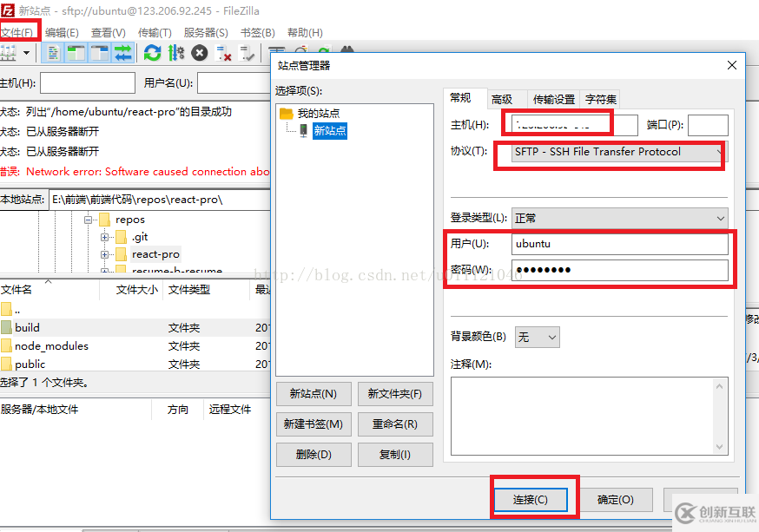759x532 pixels.
Task: Click the 端口(P) port field
Action: coord(708,125)
